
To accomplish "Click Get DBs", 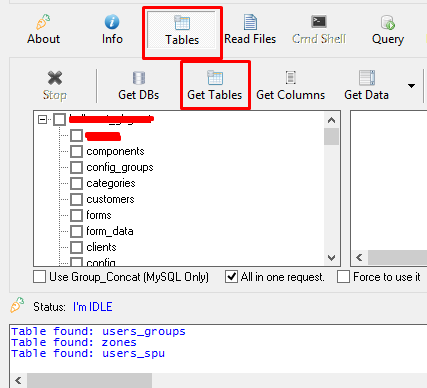I will [139, 86].
